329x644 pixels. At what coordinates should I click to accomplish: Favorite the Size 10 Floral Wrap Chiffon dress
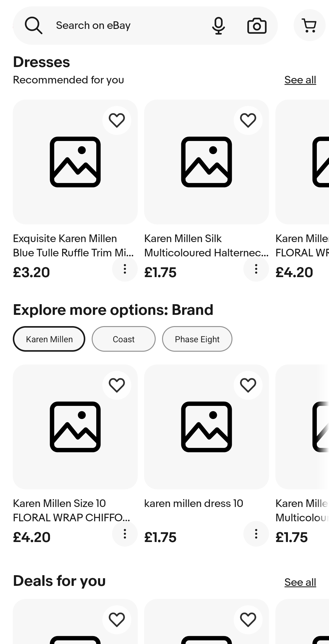[x=117, y=385]
